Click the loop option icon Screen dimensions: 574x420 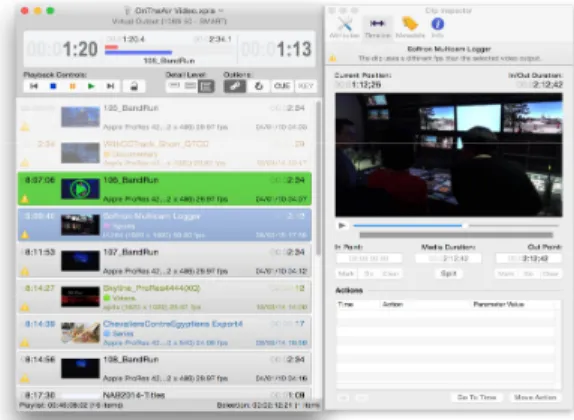pos(259,86)
